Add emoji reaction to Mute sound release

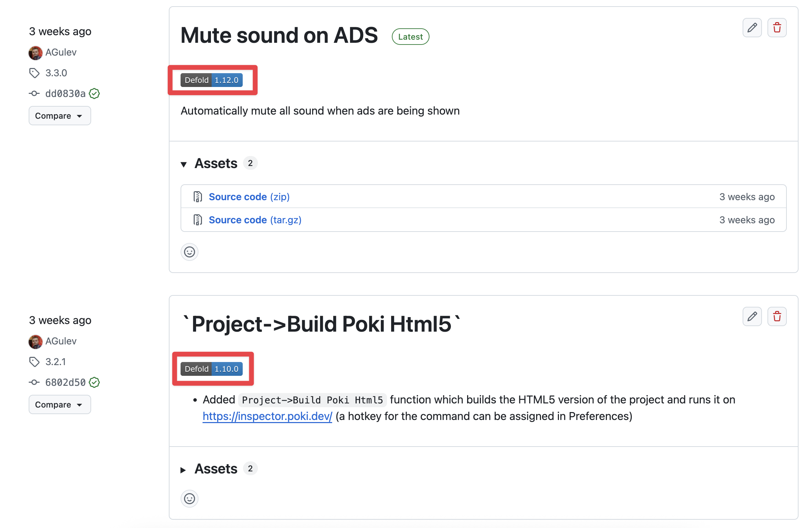pos(189,252)
